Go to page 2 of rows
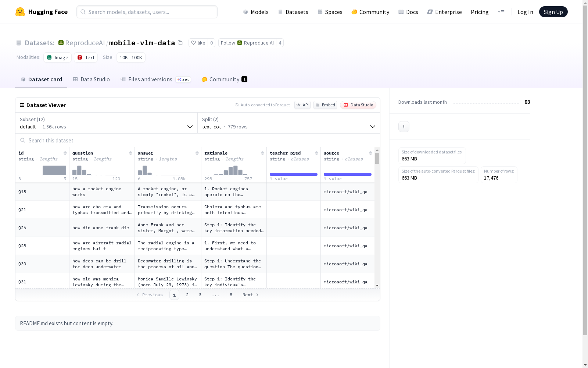The width and height of the screenshot is (588, 368). pos(187,295)
